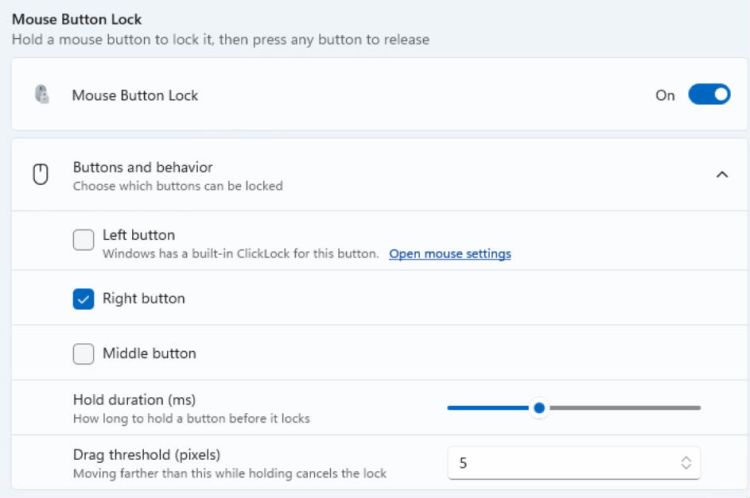This screenshot has width=750, height=498.
Task: Click the 'On' status label
Action: 665,95
